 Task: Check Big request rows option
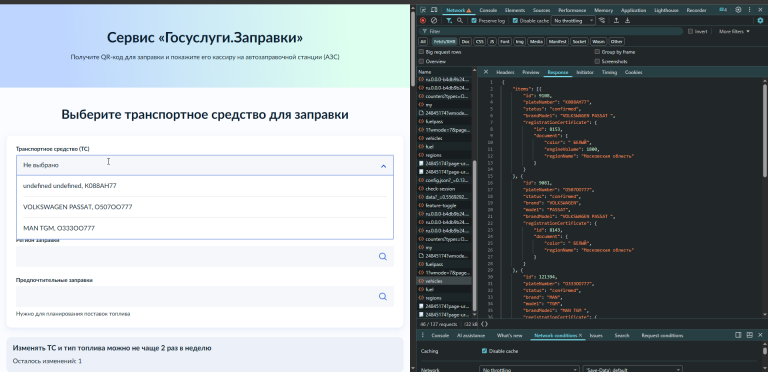(x=421, y=52)
